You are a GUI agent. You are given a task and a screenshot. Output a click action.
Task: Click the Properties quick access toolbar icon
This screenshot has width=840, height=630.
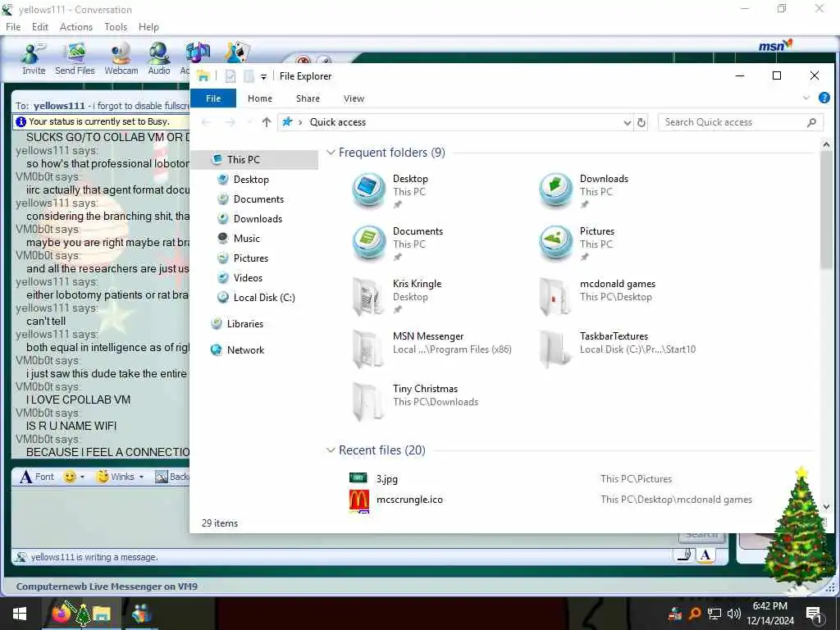coord(231,76)
